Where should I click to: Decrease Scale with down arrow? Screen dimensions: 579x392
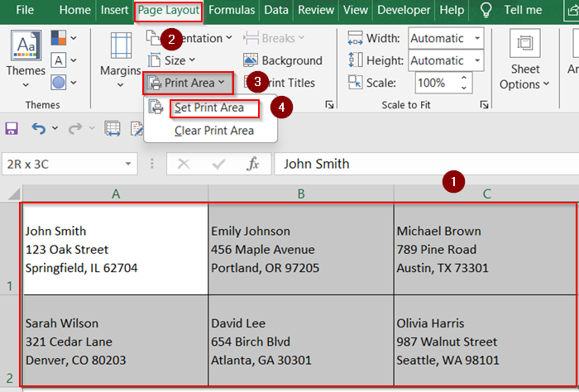click(464, 88)
